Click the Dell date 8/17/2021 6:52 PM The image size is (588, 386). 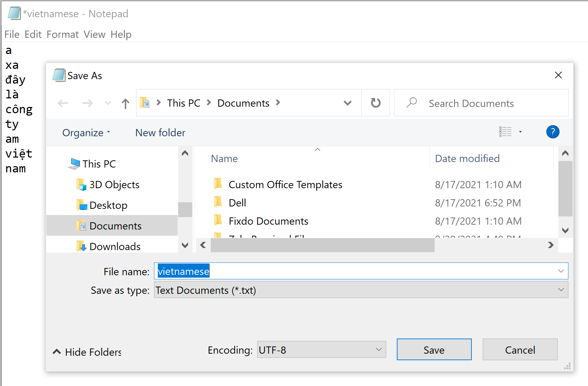478,203
